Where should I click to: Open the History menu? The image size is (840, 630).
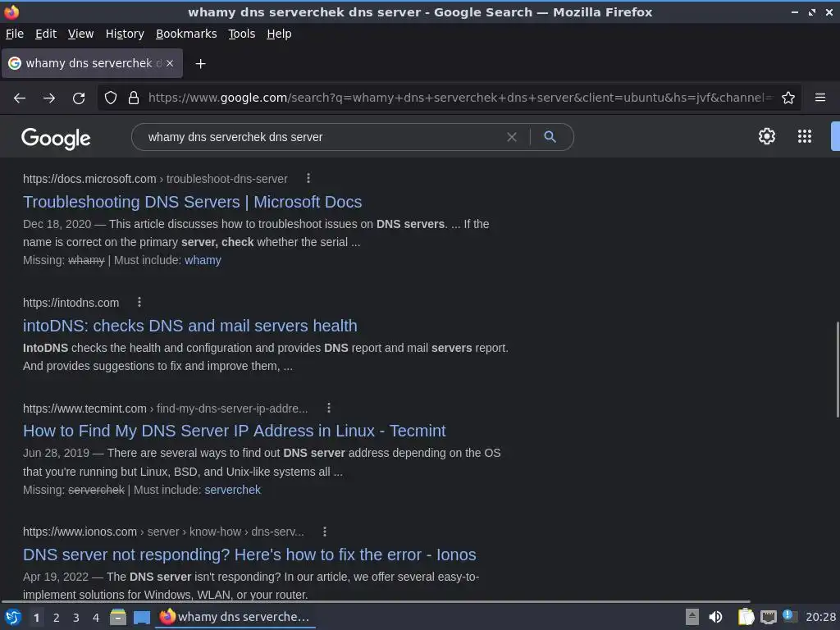click(125, 34)
